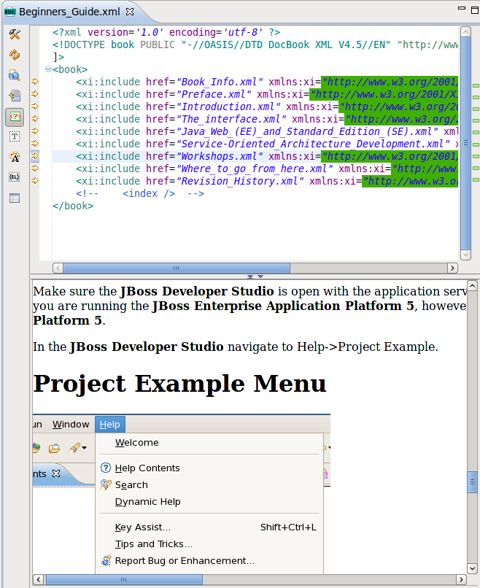Toggle the selection bar table icon
The width and height of the screenshot is (480, 588).
(15, 198)
